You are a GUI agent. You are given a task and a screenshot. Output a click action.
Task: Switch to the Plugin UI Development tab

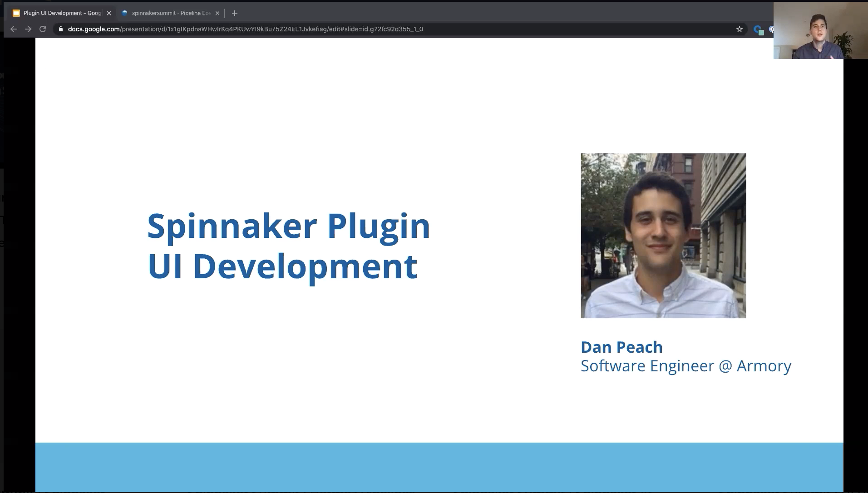(x=62, y=13)
